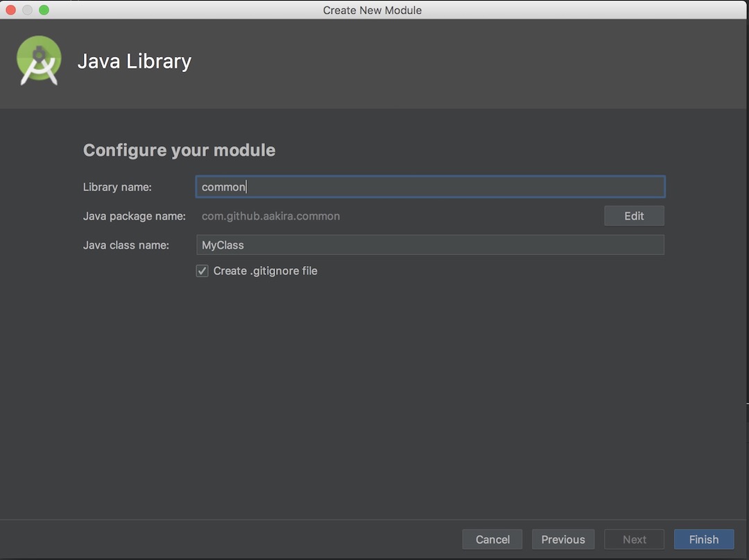
Task: Maximize the dialog with the green button
Action: coord(44,10)
